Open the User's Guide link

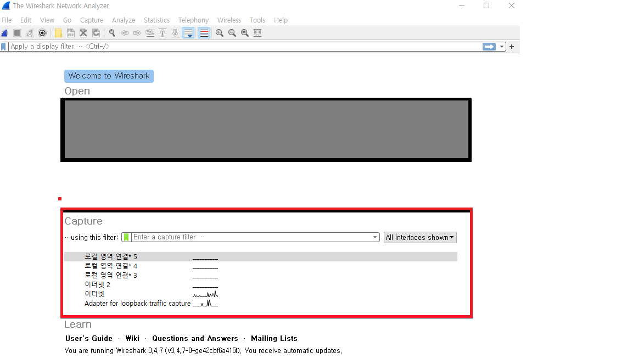coord(89,338)
